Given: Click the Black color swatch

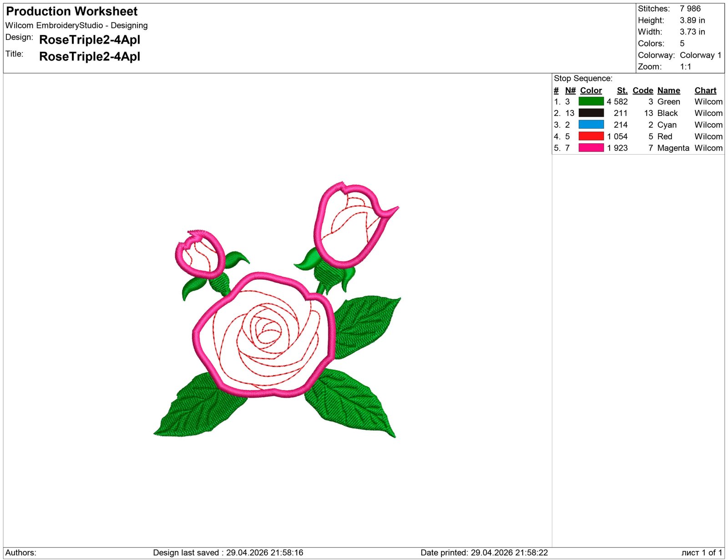Looking at the screenshot, I should (x=591, y=113).
